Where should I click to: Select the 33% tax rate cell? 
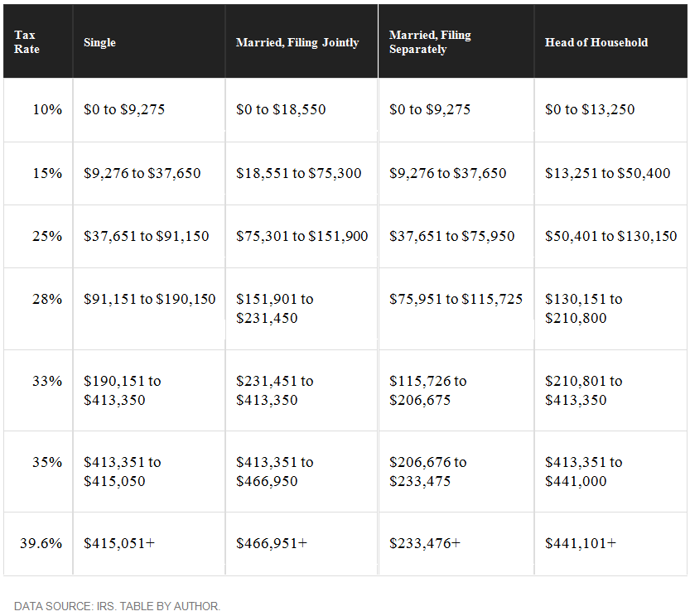[47, 381]
